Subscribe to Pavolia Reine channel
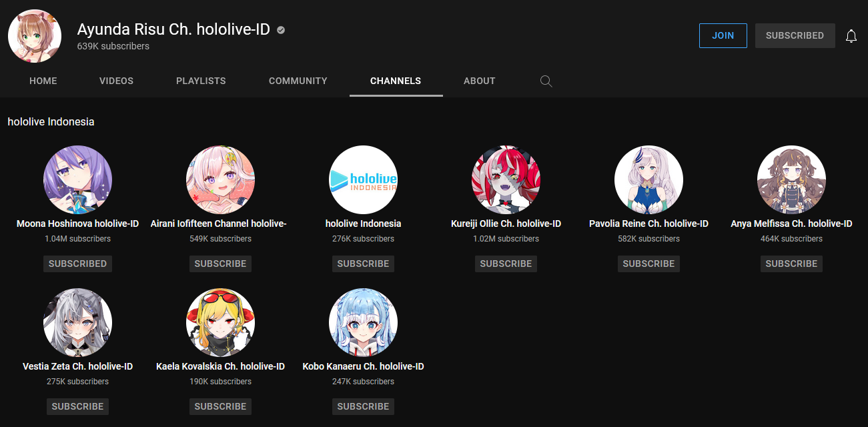The height and width of the screenshot is (427, 868). (648, 264)
